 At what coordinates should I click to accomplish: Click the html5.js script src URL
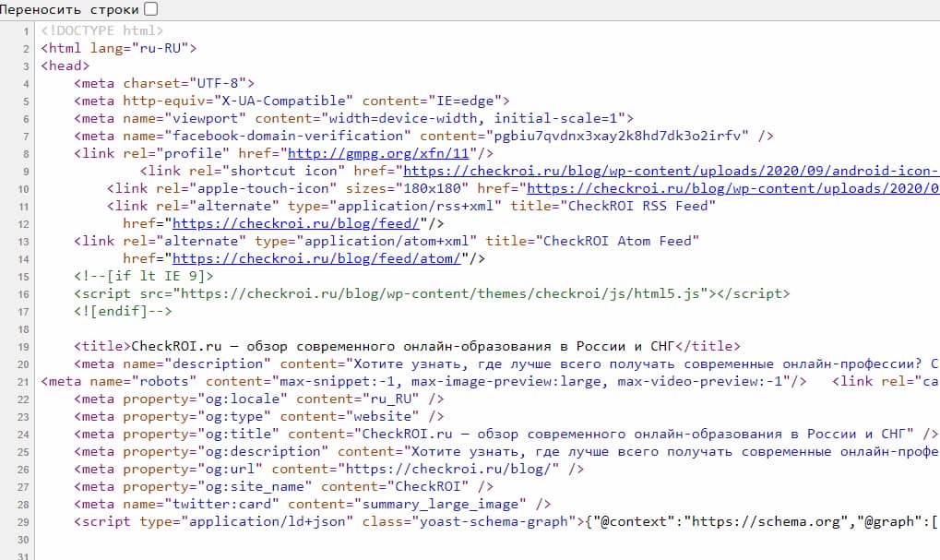click(443, 293)
